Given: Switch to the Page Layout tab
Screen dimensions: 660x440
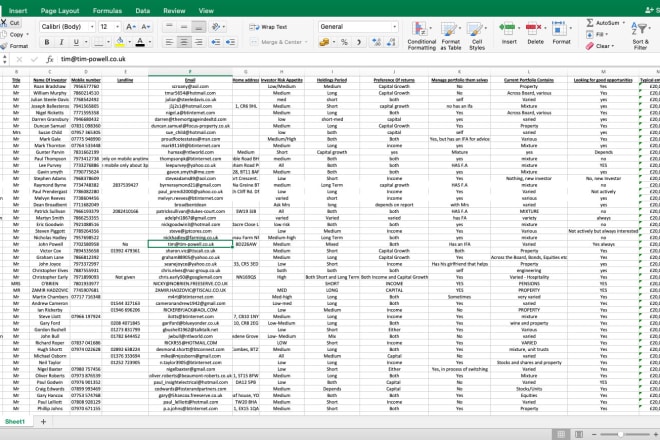Looking at the screenshot, I should tap(60, 11).
